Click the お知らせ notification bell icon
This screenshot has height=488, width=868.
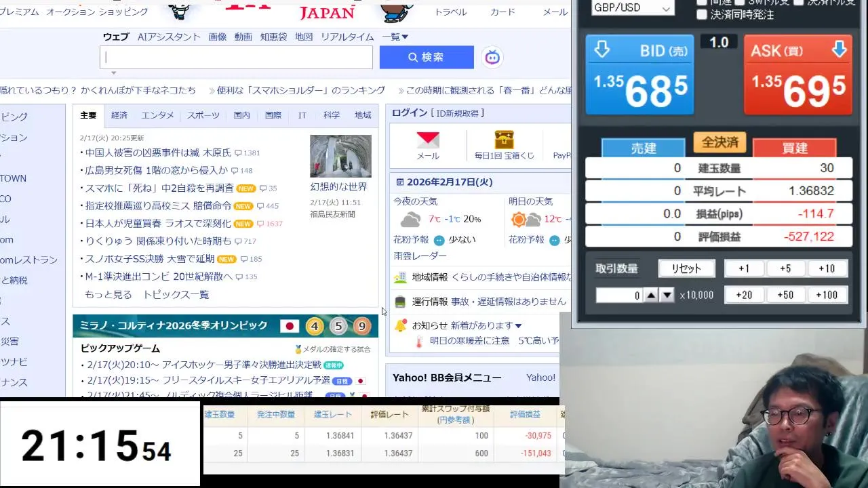pyautogui.click(x=401, y=325)
